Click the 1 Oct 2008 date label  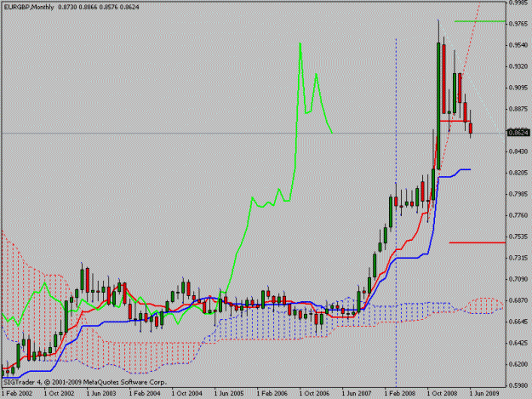[x=442, y=393]
